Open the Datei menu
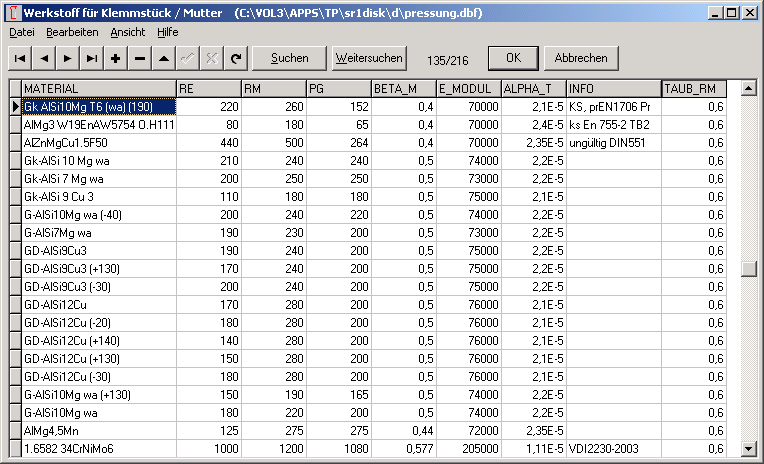 click(22, 32)
